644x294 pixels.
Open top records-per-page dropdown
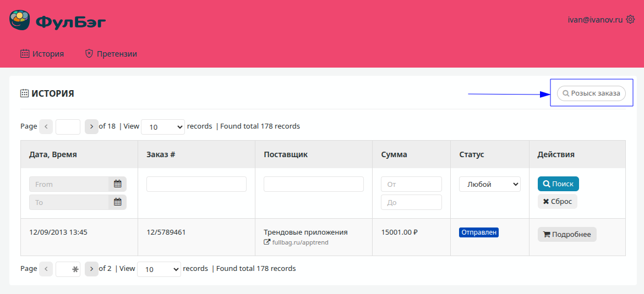[x=163, y=127]
